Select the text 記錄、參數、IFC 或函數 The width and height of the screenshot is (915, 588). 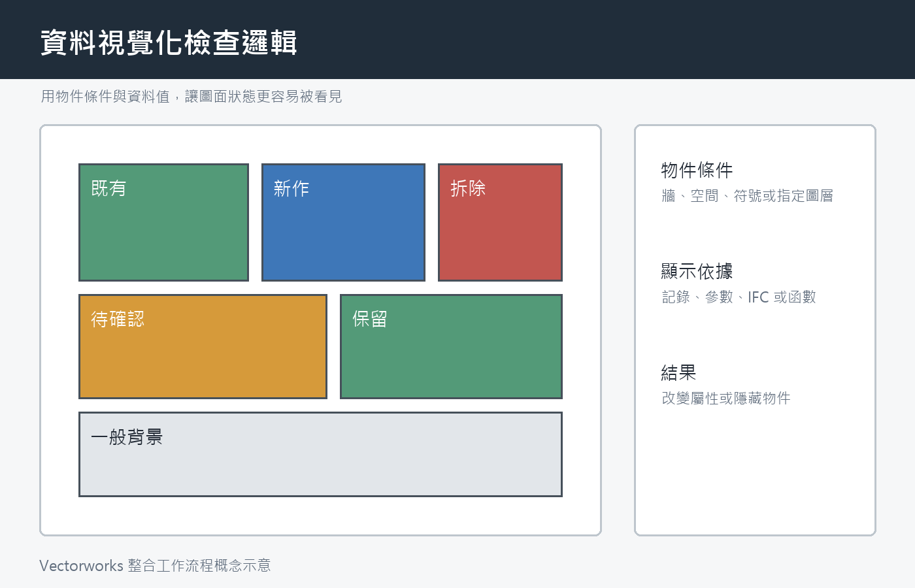(739, 297)
